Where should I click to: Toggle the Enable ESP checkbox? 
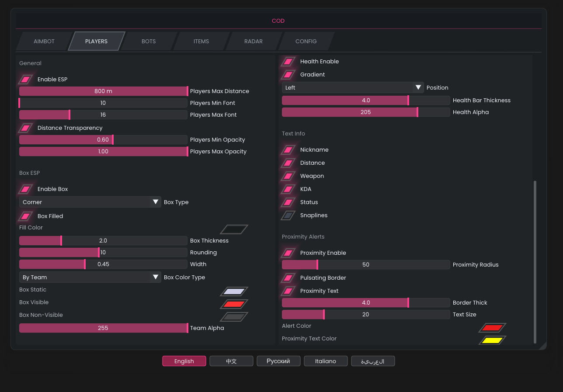tap(26, 80)
